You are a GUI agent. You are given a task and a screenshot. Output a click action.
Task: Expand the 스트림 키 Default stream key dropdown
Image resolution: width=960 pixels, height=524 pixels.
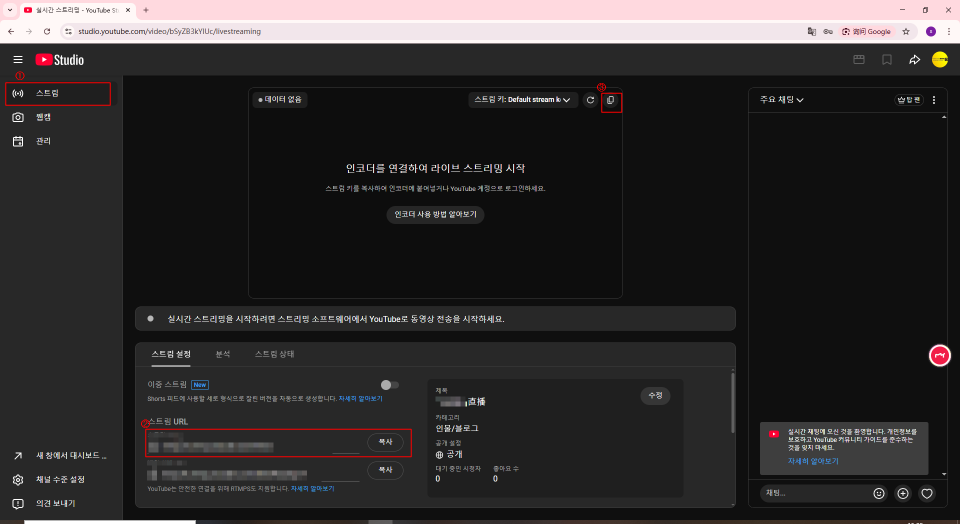pyautogui.click(x=522, y=100)
